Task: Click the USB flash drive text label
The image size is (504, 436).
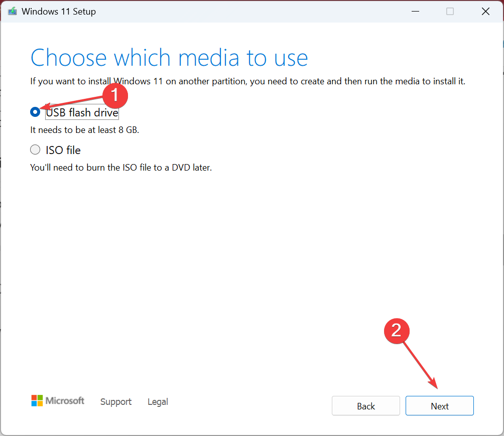Action: pyautogui.click(x=82, y=112)
